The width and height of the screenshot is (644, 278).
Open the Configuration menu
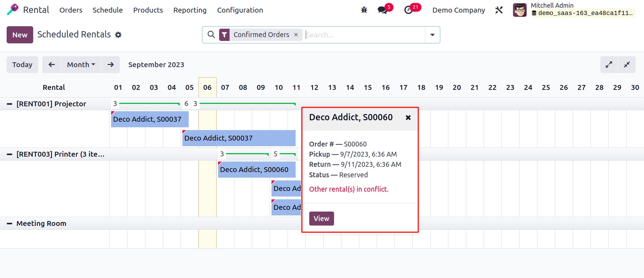pos(240,10)
